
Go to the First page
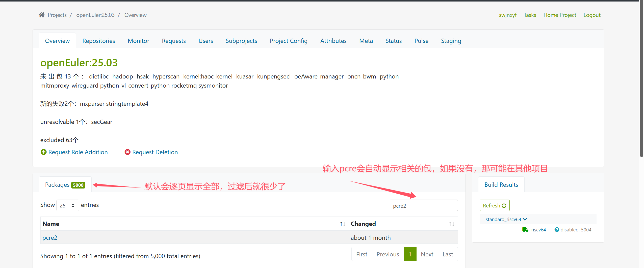tap(362, 254)
